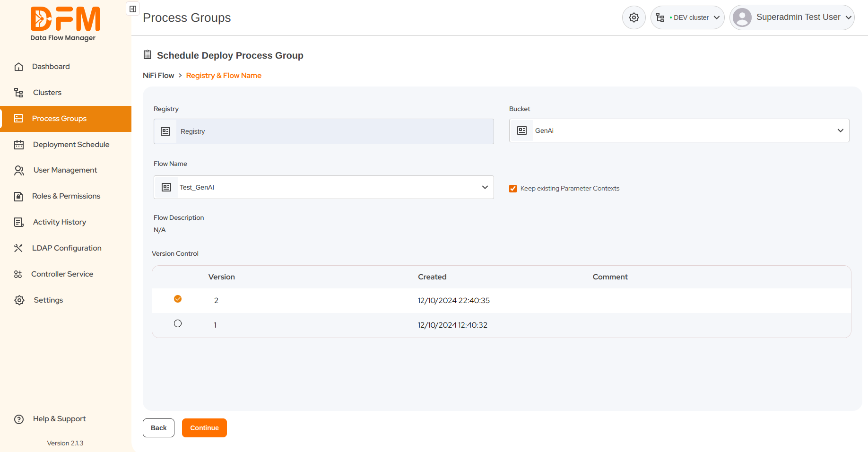Click the Help & Support question icon
868x452 pixels.
pyautogui.click(x=19, y=419)
